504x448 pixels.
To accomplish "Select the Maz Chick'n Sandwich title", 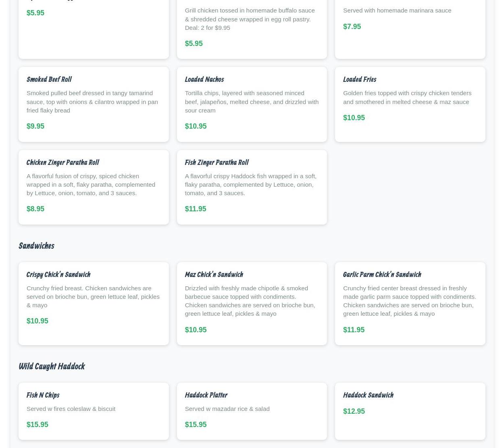I will (213, 275).
